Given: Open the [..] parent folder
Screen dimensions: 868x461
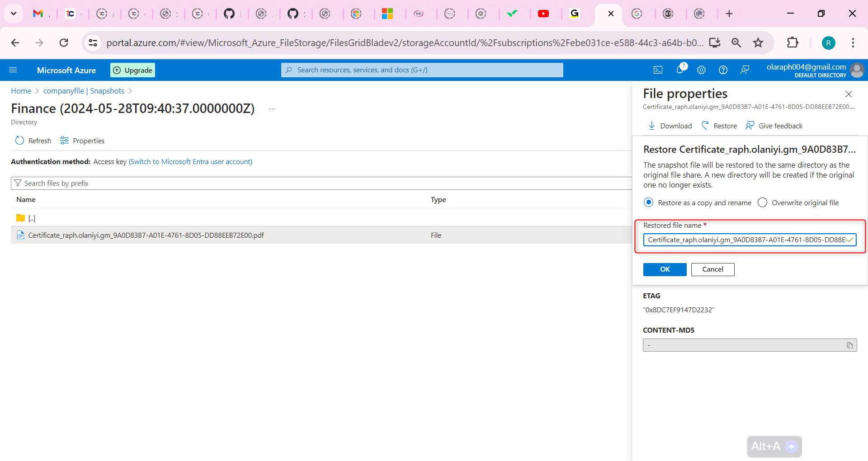Looking at the screenshot, I should 32,218.
